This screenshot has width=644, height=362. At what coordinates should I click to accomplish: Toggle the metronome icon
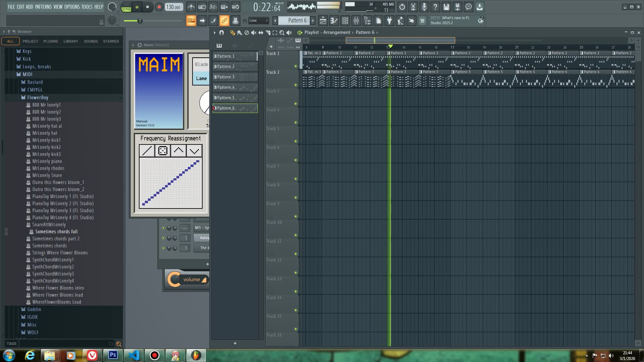(x=191, y=7)
